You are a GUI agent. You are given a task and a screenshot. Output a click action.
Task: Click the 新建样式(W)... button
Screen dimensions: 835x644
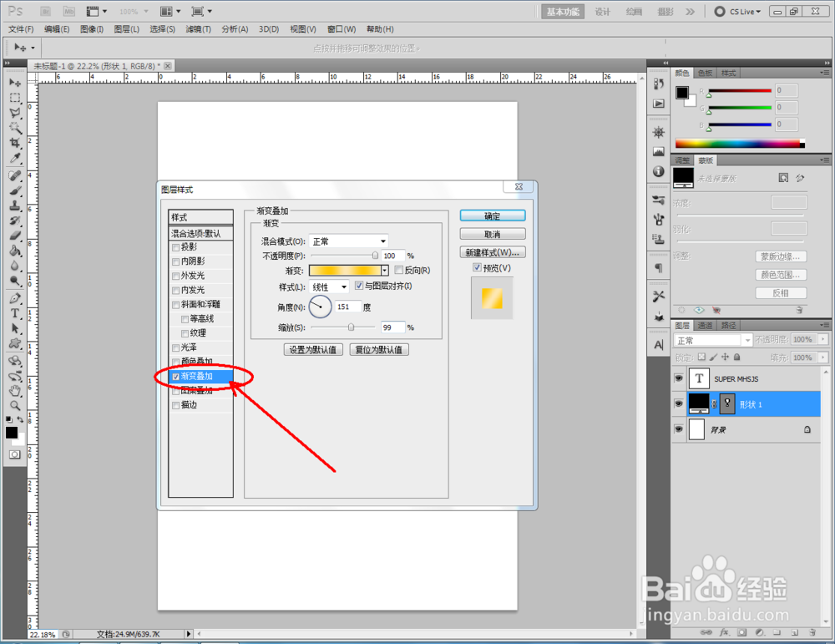[493, 252]
